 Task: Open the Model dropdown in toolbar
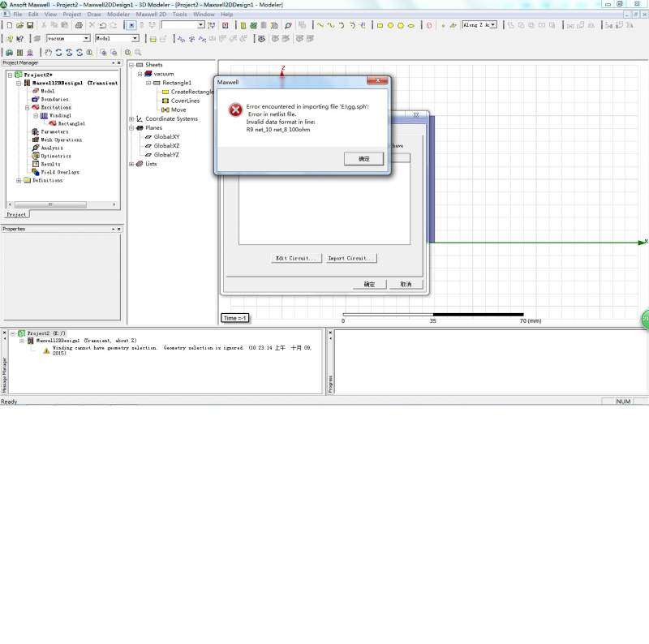tap(135, 38)
